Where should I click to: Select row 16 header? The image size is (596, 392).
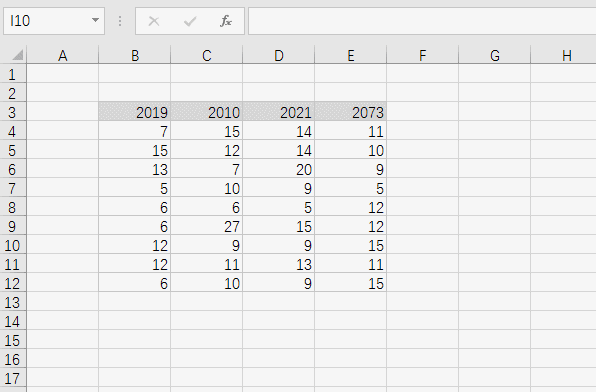tap(13, 359)
